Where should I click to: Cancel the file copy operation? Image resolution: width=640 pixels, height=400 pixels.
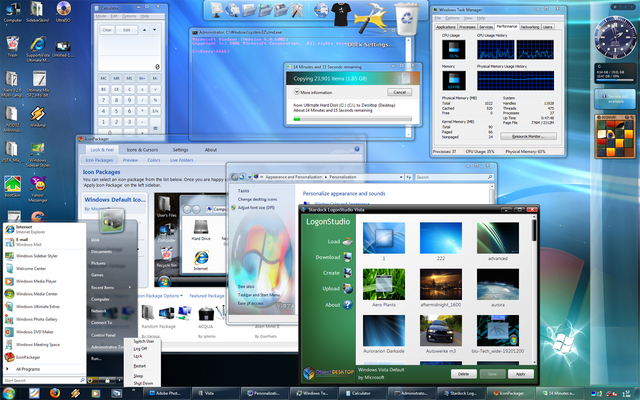tap(400, 92)
